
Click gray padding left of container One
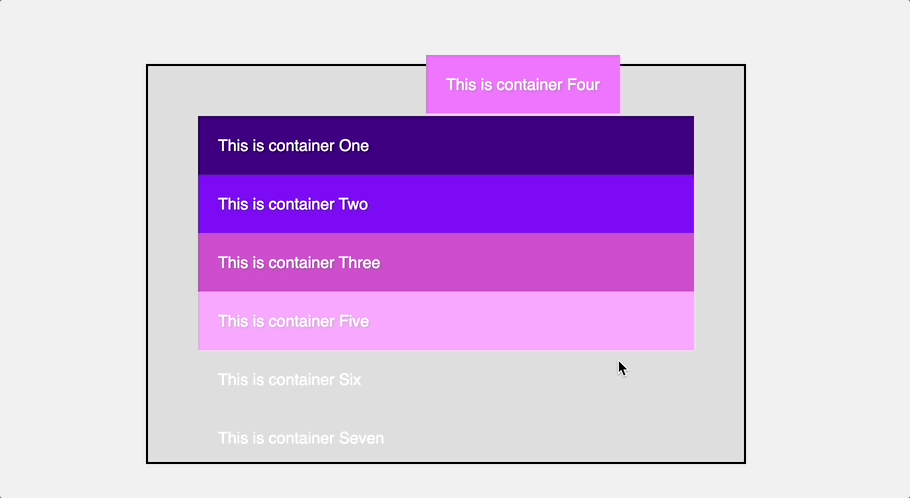click(173, 146)
